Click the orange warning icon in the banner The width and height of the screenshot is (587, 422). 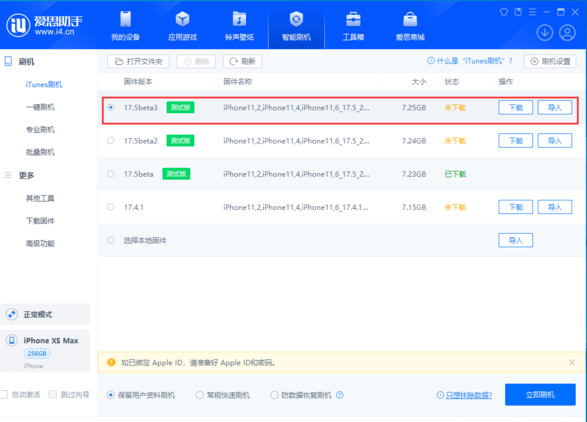click(x=111, y=362)
